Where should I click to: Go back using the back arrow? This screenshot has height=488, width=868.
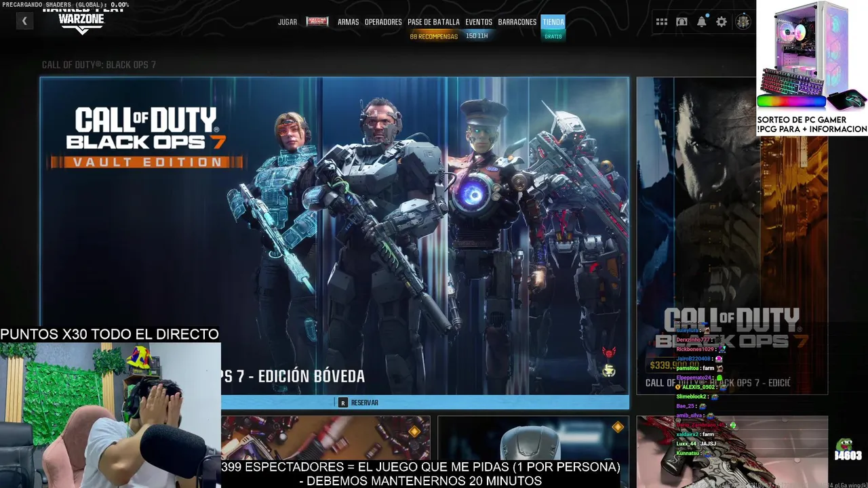[x=24, y=21]
